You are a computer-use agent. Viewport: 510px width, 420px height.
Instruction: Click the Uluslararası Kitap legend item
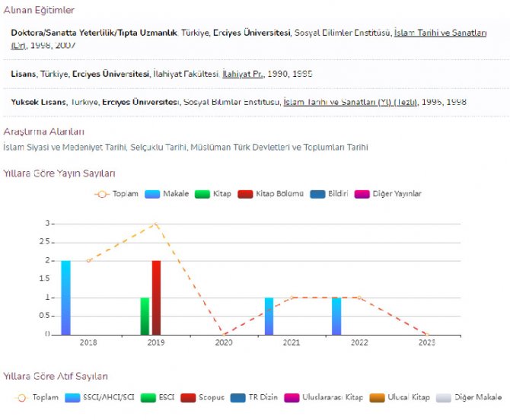(x=292, y=397)
